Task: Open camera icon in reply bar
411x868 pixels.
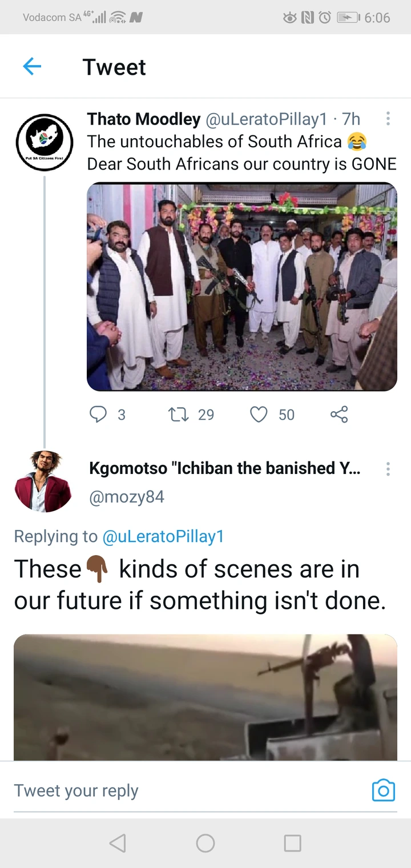Action: 384,790
